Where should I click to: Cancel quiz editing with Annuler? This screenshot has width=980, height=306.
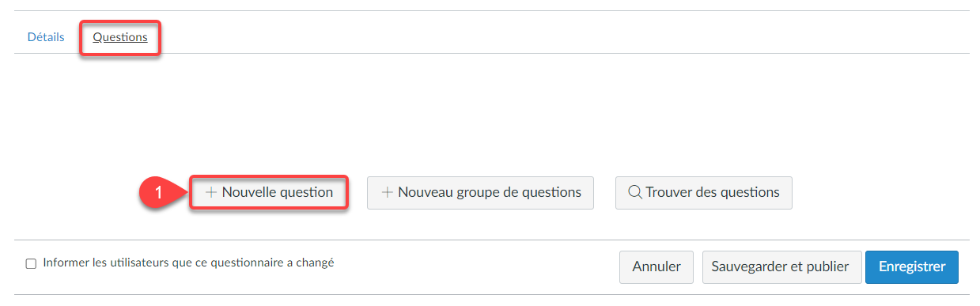pos(656,267)
